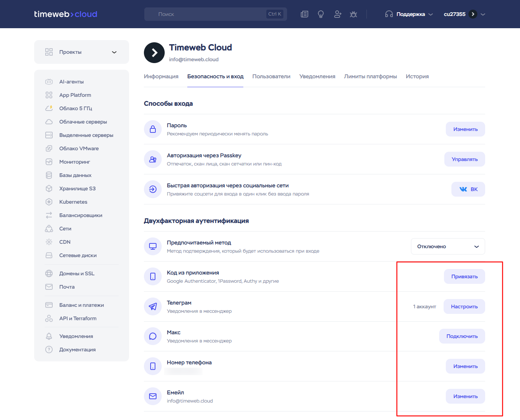Select the Безопасность и вход tab
The image size is (520, 420).
pos(215,76)
